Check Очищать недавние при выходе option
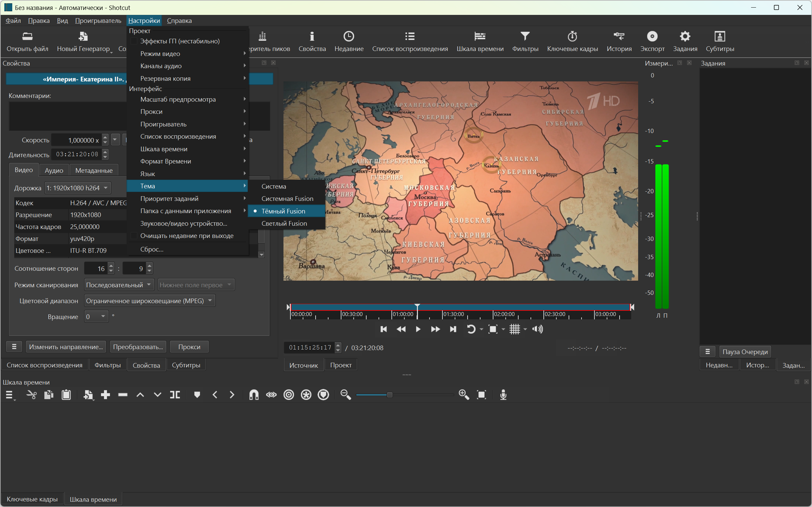812x507 pixels. 134,236
